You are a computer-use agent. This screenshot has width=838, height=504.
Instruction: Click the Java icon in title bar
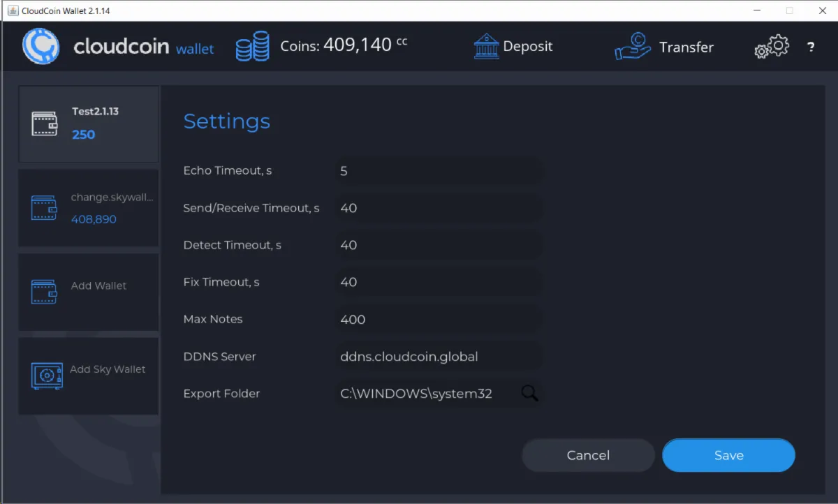(12, 10)
